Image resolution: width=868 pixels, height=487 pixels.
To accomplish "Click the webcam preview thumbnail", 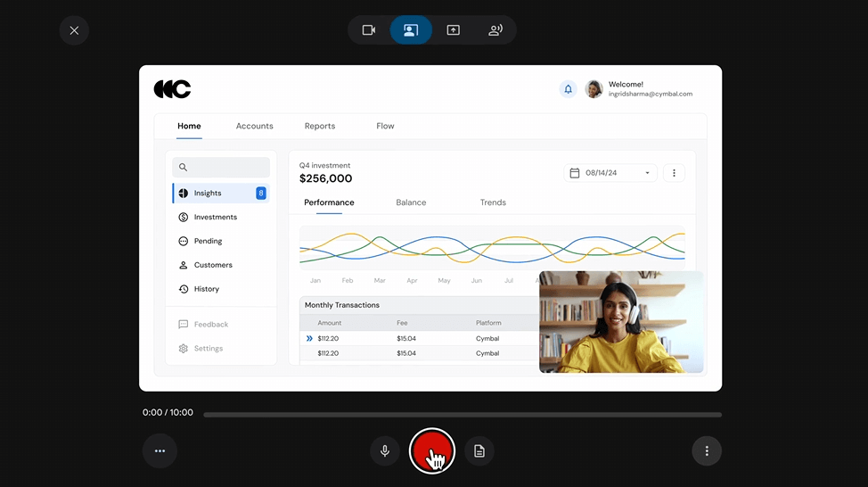I will pyautogui.click(x=621, y=322).
